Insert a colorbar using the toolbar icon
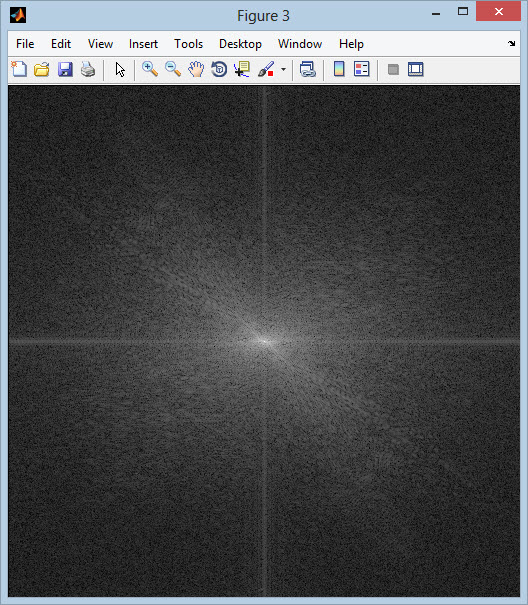Screen dimensions: 528x605 (339, 69)
